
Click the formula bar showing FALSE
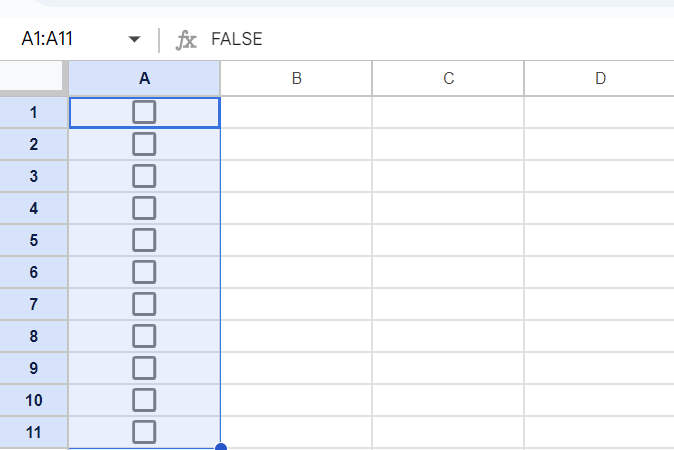tap(400, 40)
